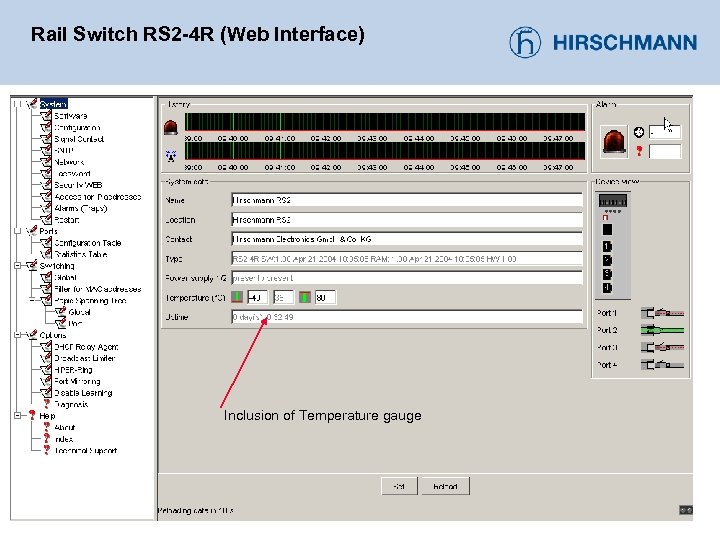The image size is (720, 540).
Task: Open Access for IP addresses
Action: tap(98, 197)
